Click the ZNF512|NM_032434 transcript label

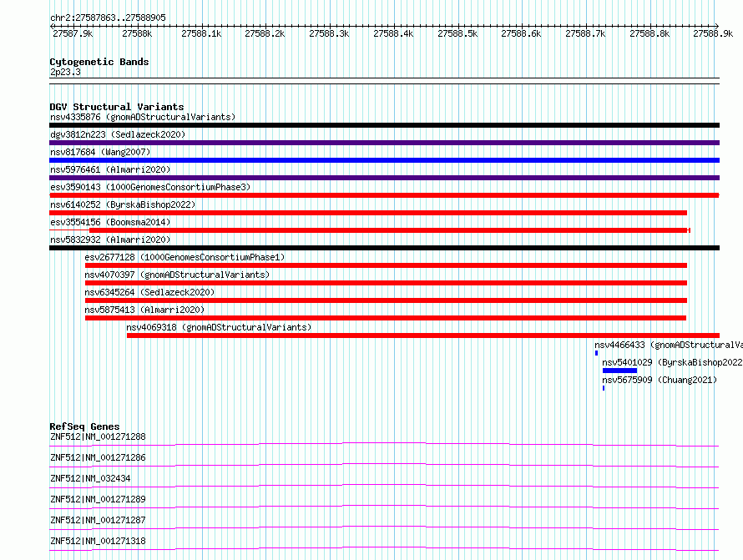90,478
